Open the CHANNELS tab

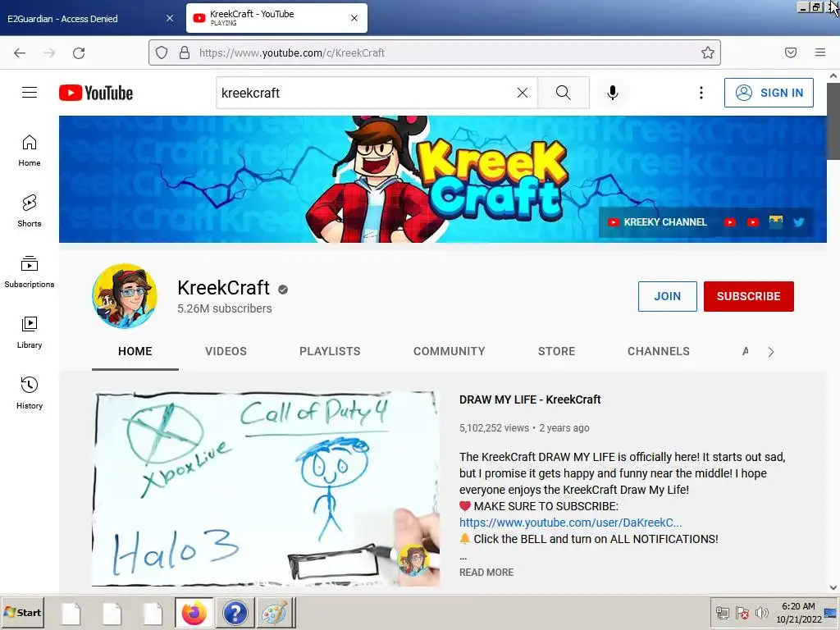659,351
